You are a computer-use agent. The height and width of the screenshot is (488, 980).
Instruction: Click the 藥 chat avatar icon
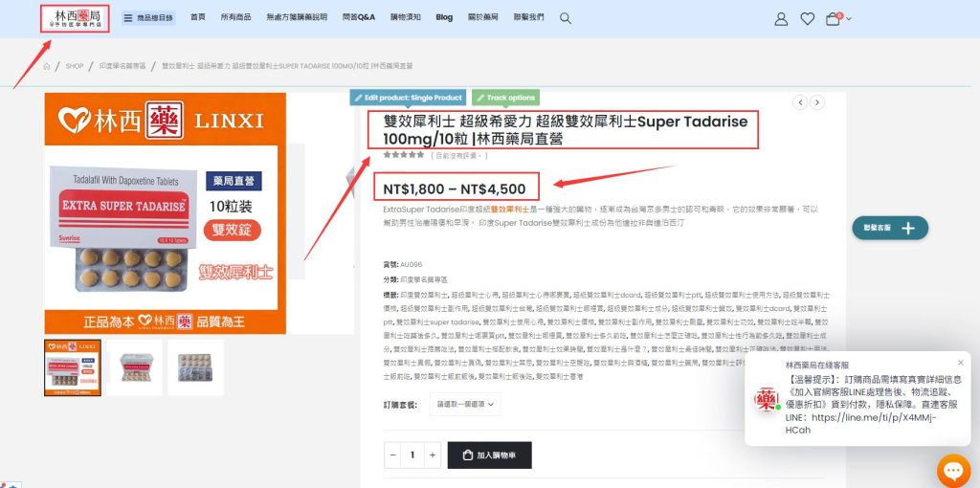click(767, 400)
